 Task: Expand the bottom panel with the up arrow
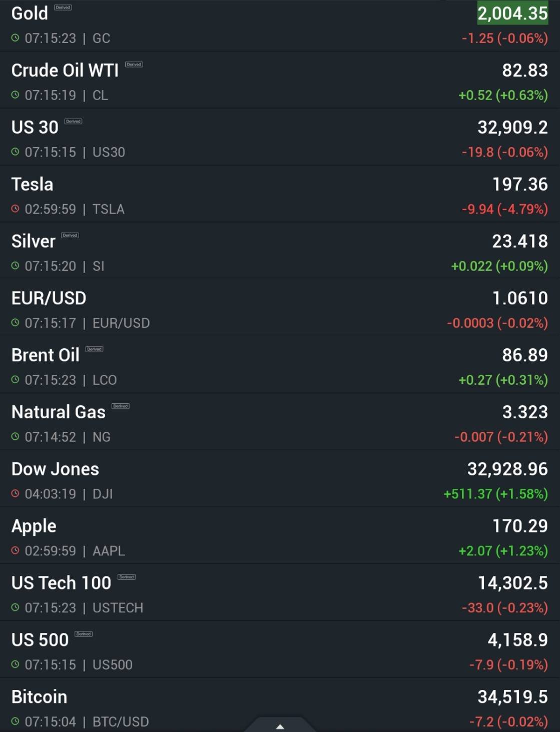point(280,726)
